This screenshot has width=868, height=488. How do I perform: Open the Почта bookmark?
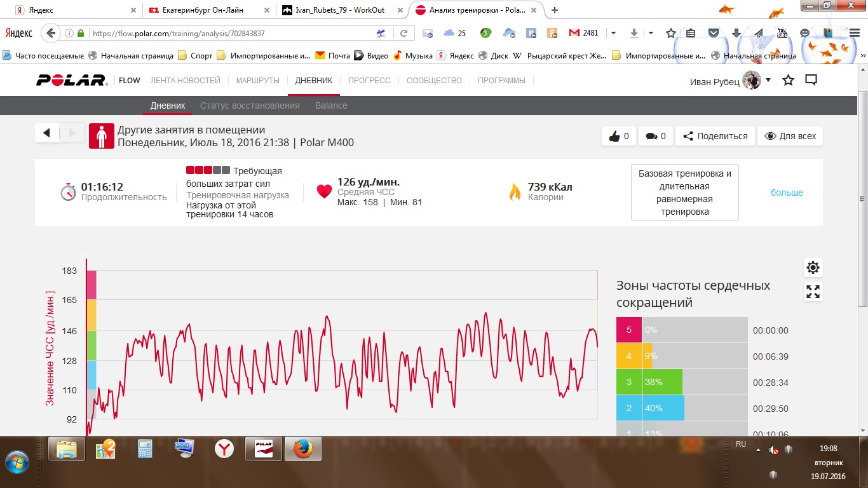[x=333, y=56]
